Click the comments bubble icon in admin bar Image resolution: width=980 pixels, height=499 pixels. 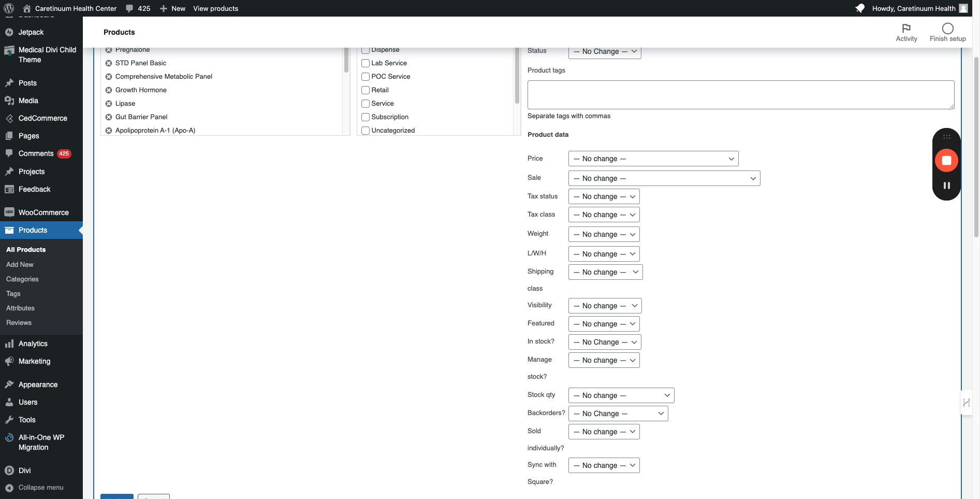[x=129, y=8]
